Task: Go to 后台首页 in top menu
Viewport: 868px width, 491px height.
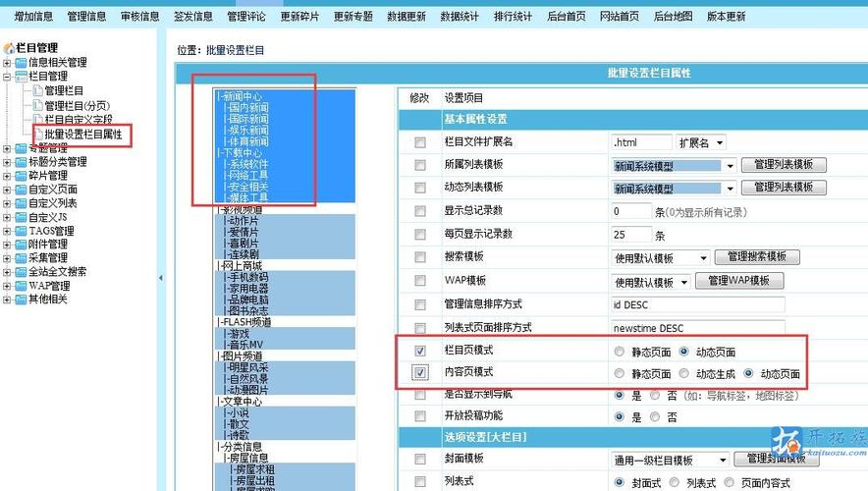Action: coord(567,17)
